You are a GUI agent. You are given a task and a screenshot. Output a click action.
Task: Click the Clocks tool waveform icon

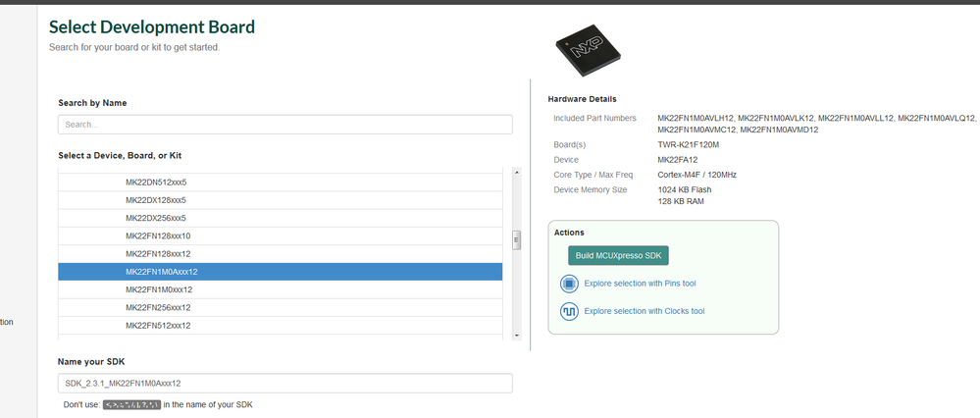[569, 311]
